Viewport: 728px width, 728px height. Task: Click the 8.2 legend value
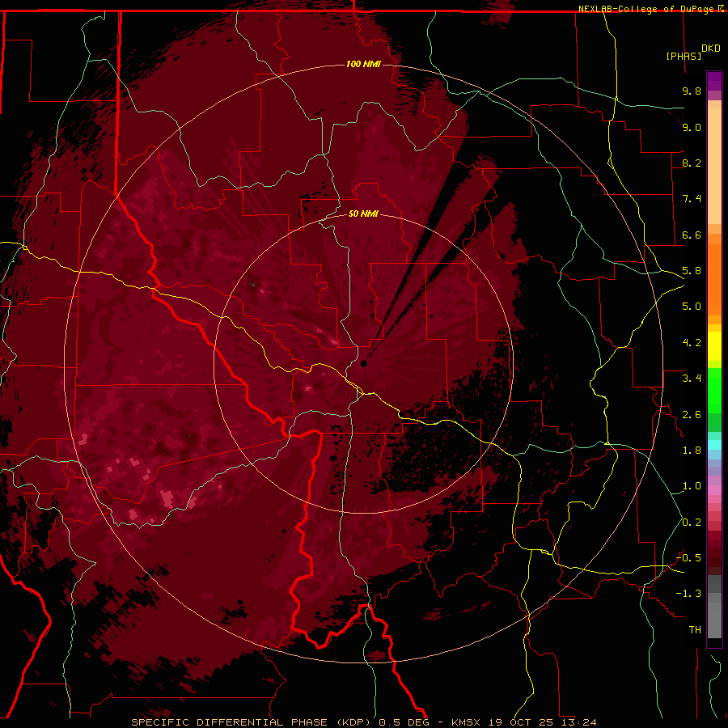[x=692, y=163]
